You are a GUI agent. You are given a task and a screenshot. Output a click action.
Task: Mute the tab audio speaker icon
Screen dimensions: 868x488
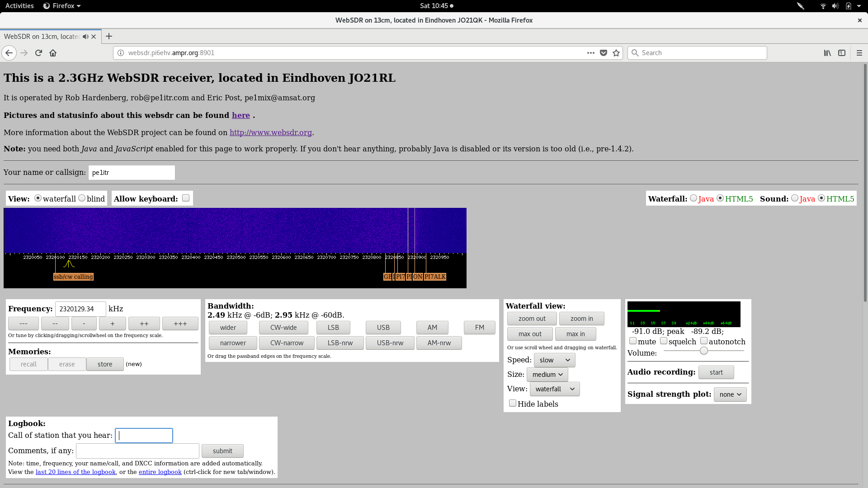85,37
